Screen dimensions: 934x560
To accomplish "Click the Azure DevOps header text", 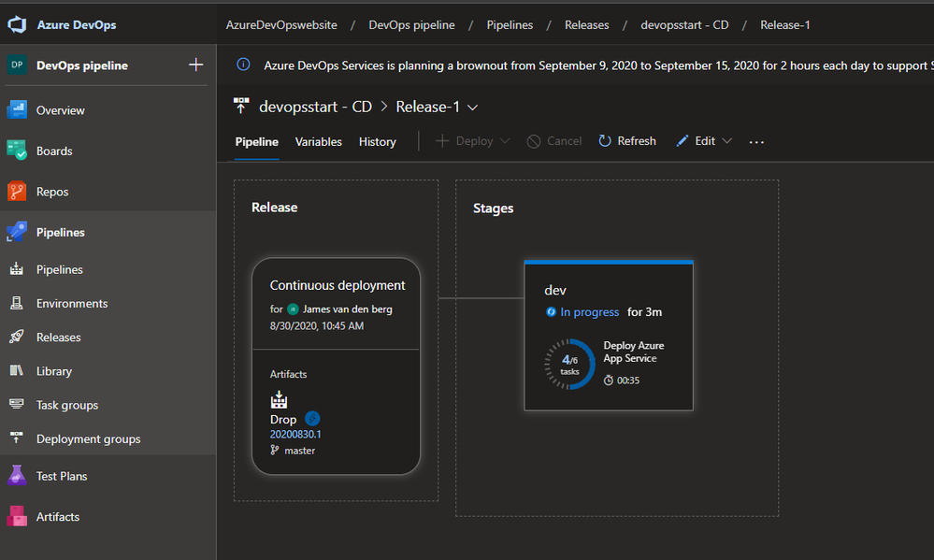I will [77, 25].
